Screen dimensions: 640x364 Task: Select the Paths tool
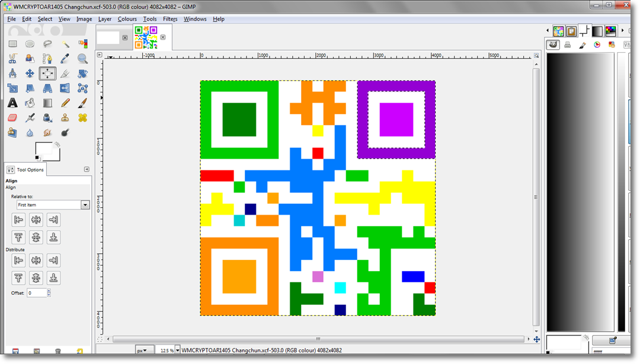pos(47,59)
